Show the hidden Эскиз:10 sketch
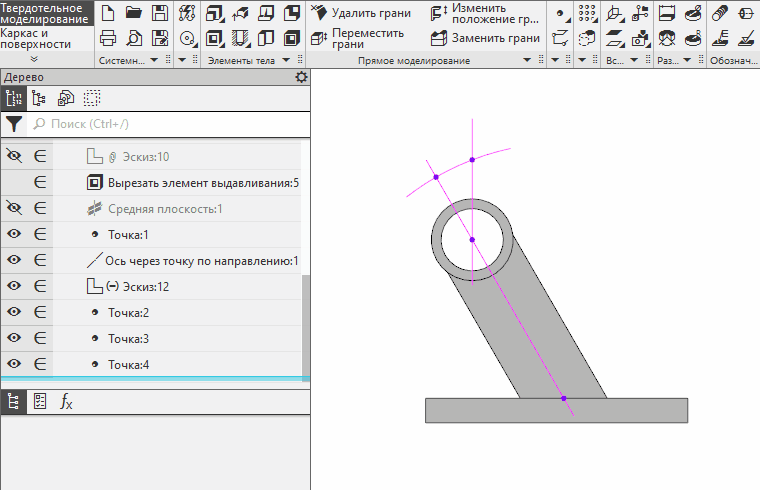Screen dimensions: 760x490 [x=14, y=156]
